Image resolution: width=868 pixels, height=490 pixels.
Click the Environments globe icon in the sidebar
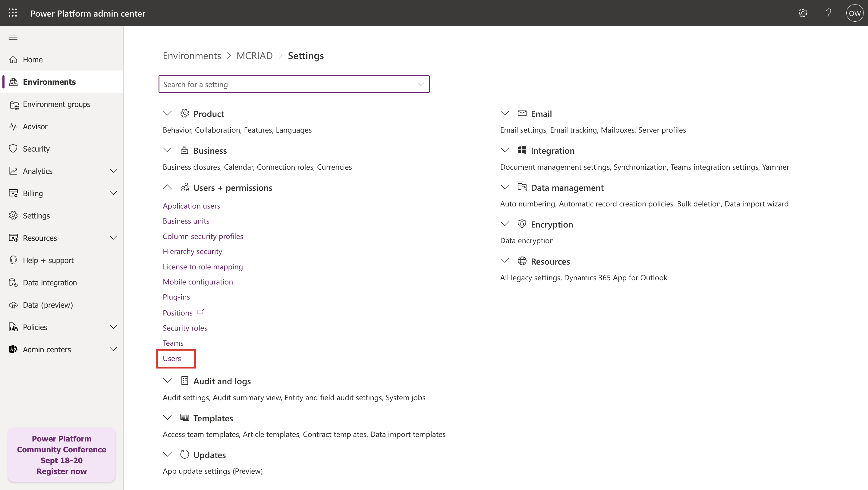coord(13,82)
